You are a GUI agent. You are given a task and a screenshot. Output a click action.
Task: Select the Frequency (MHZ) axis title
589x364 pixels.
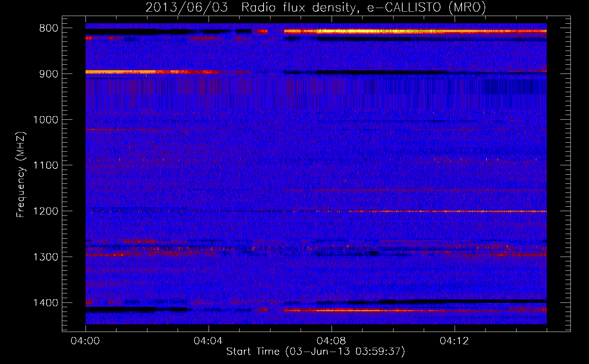tap(21, 175)
